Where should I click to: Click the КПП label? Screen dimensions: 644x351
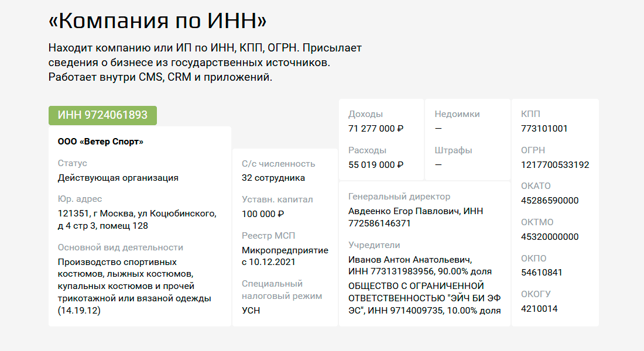[530, 114]
